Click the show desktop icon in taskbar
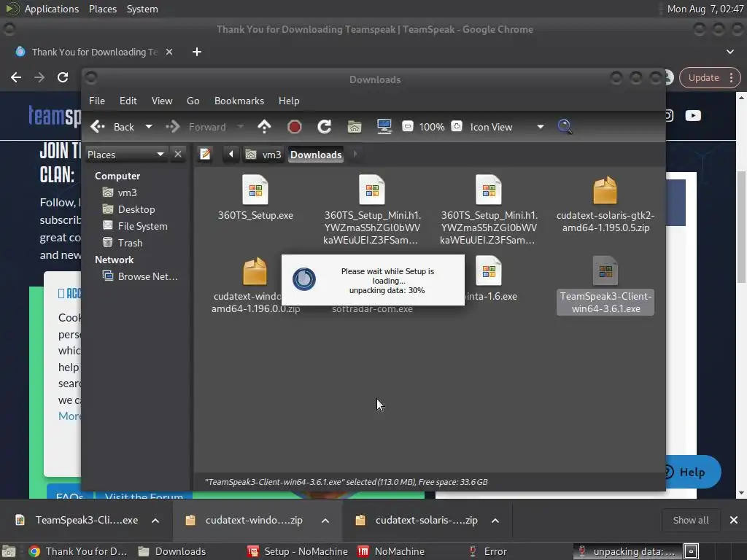Image resolution: width=747 pixels, height=560 pixels. coord(9,551)
